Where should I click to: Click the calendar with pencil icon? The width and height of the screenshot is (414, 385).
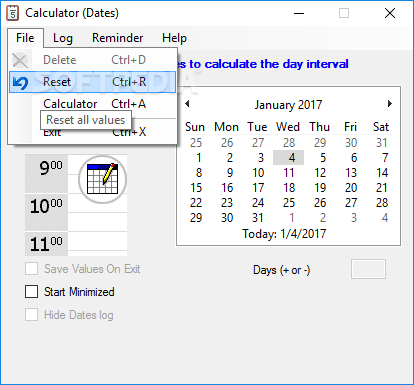tap(102, 179)
